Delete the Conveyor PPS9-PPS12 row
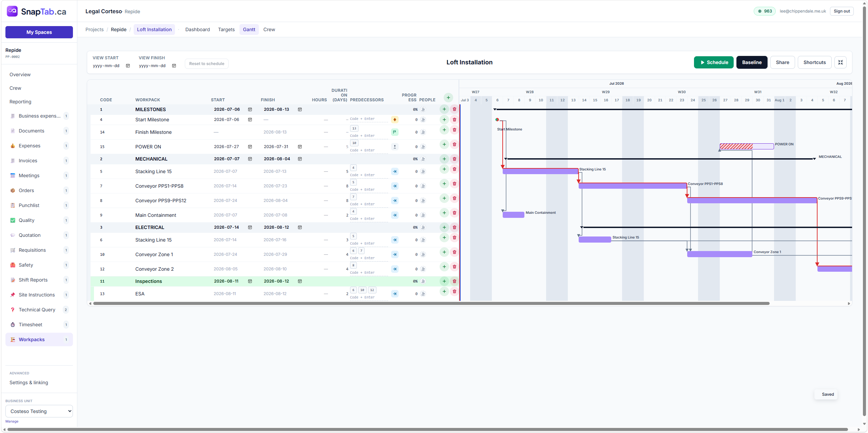This screenshot has width=868, height=433. (454, 198)
